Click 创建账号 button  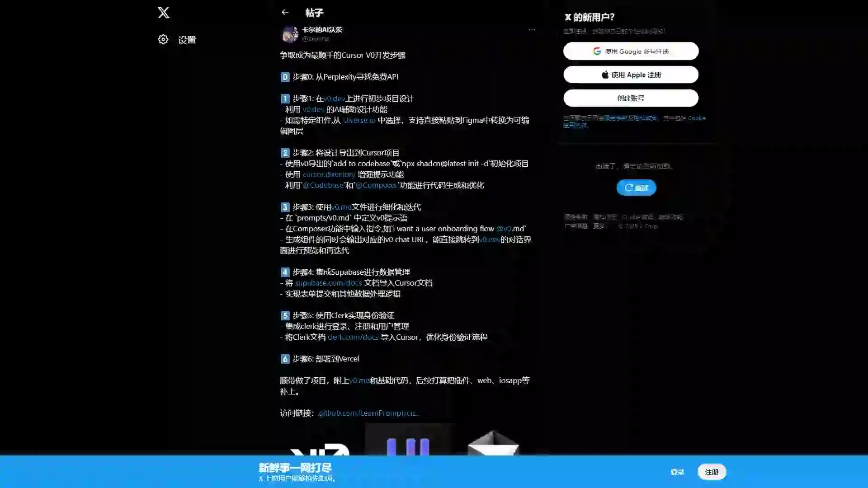(x=631, y=98)
